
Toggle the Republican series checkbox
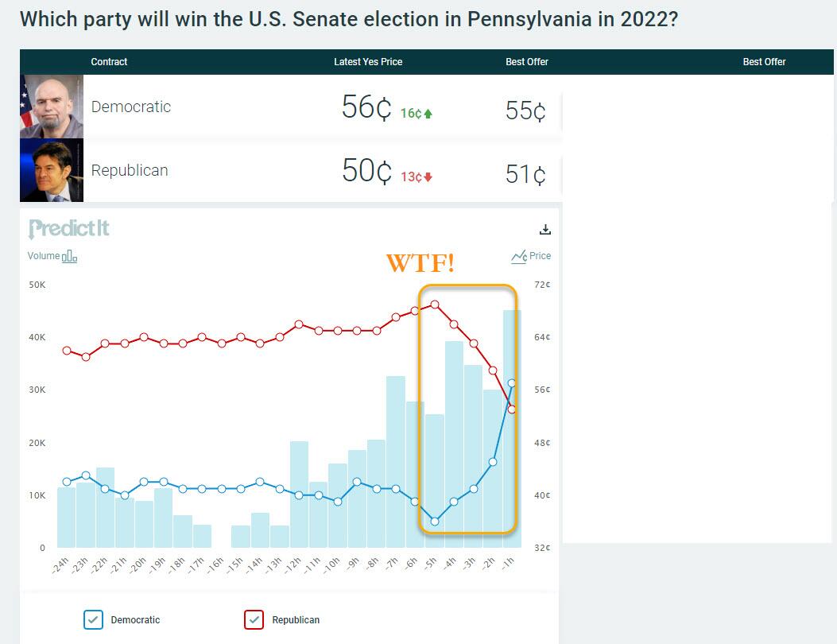tap(254, 619)
